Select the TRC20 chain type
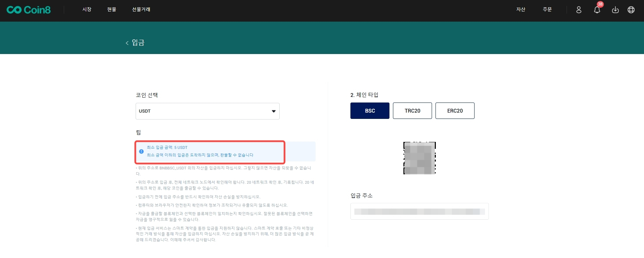Image resolution: width=644 pixels, height=258 pixels. pyautogui.click(x=412, y=111)
